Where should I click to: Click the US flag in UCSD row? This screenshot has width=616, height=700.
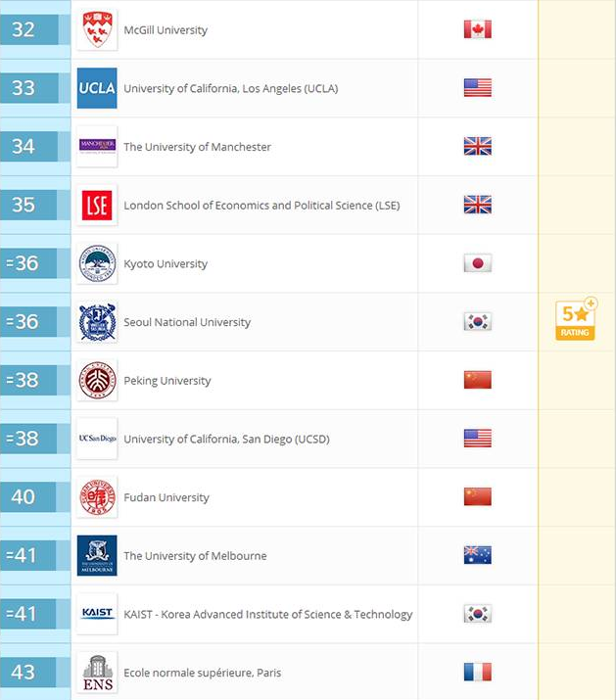click(x=478, y=439)
